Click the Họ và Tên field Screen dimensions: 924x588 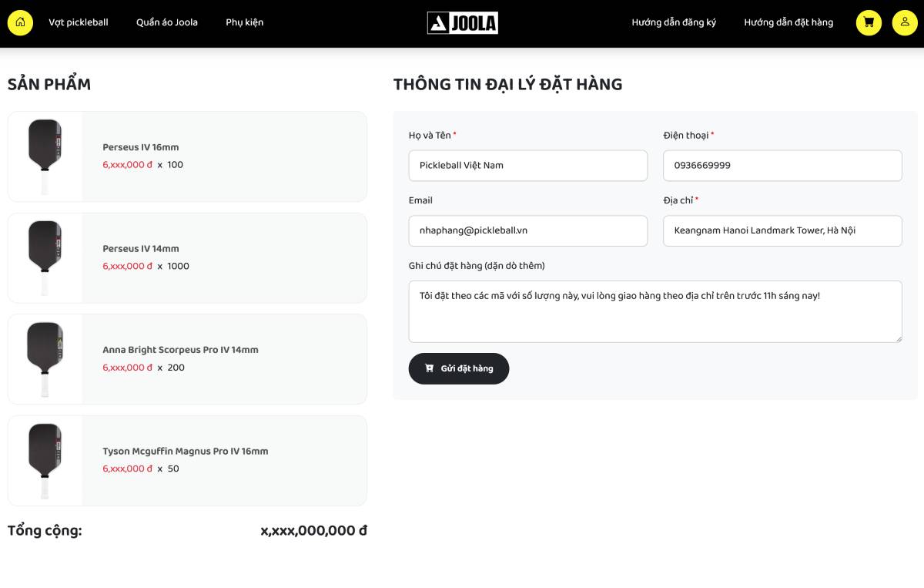coord(527,166)
